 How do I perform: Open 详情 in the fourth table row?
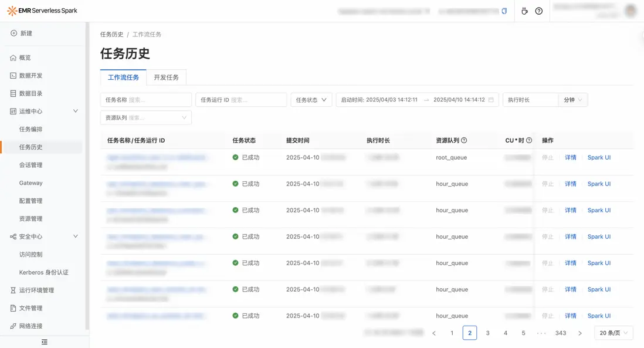[571, 236]
